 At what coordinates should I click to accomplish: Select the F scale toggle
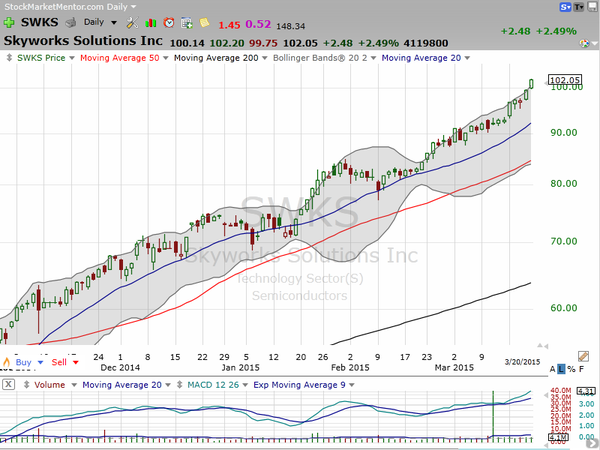[582, 369]
